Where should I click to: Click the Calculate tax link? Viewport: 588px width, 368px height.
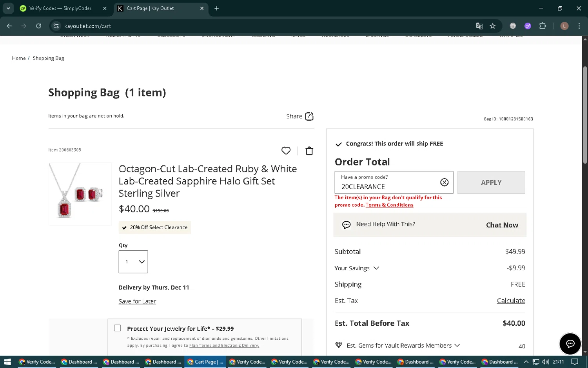[511, 301]
